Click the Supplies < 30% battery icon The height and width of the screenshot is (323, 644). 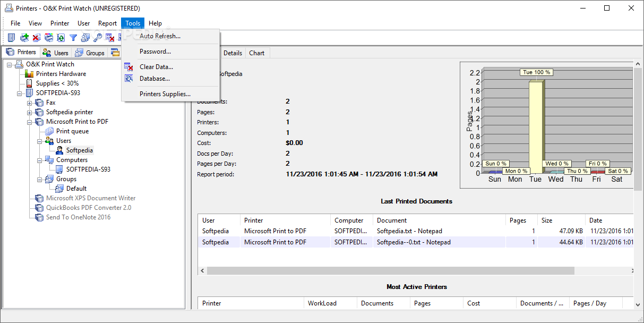pos(29,83)
